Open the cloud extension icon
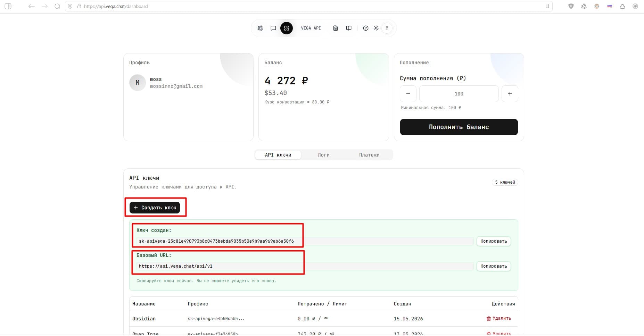 (622, 6)
